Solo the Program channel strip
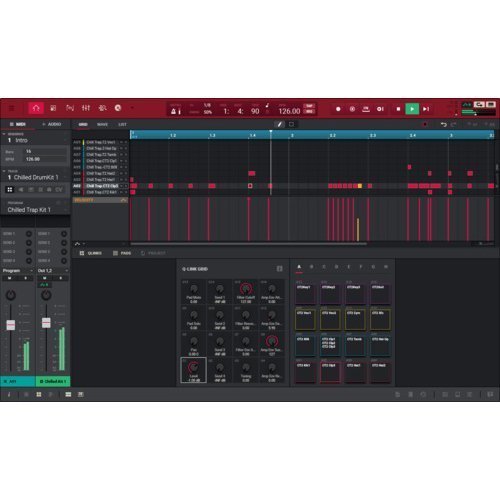The height and width of the screenshot is (500, 500). click(26, 278)
